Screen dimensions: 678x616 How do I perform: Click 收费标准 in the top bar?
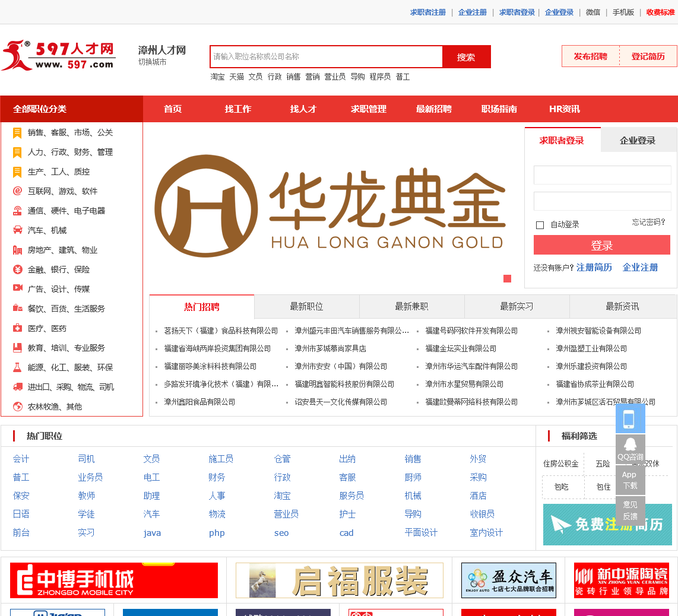coord(660,12)
